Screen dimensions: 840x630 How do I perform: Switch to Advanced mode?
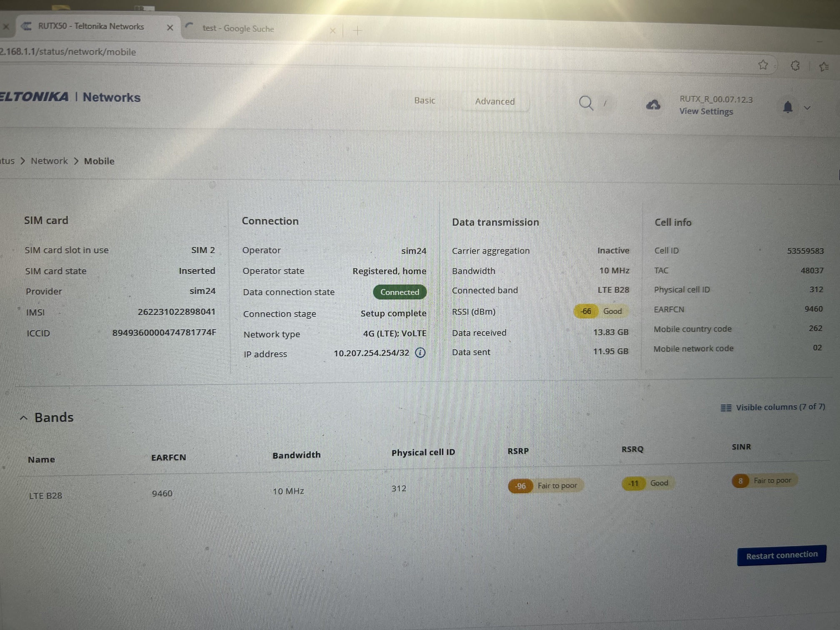pyautogui.click(x=495, y=101)
